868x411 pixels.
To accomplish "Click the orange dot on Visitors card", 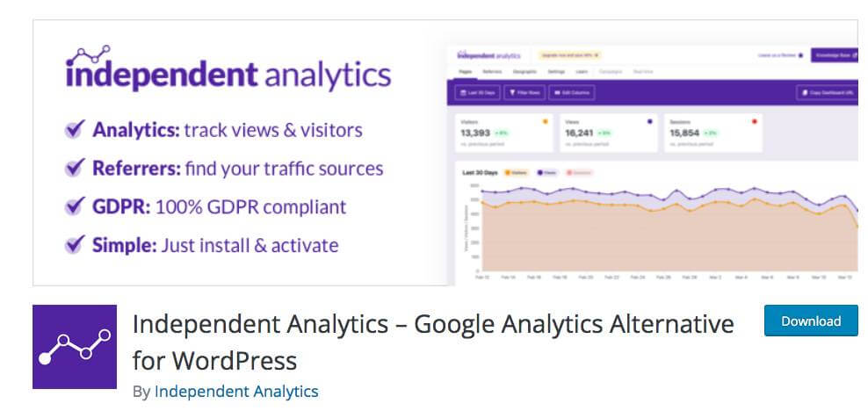I will tap(546, 121).
